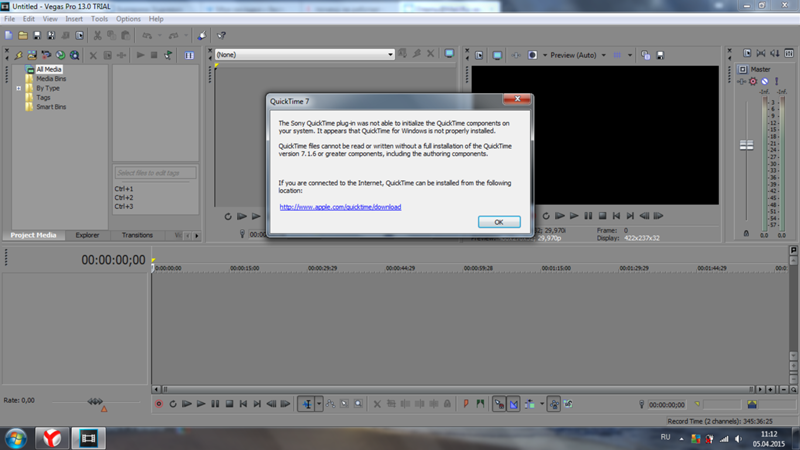Click the Master automation settings gear icon
The height and width of the screenshot is (450, 800).
click(753, 82)
